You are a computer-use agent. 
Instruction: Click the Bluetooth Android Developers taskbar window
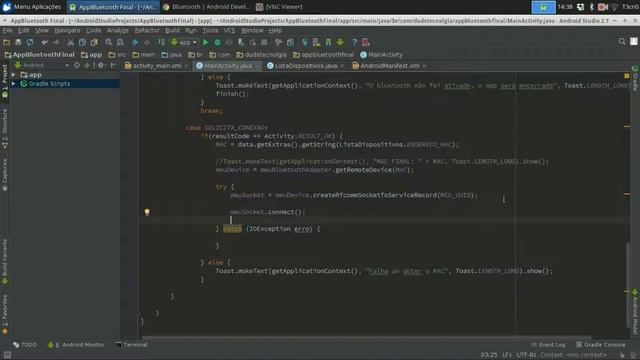(x=207, y=7)
